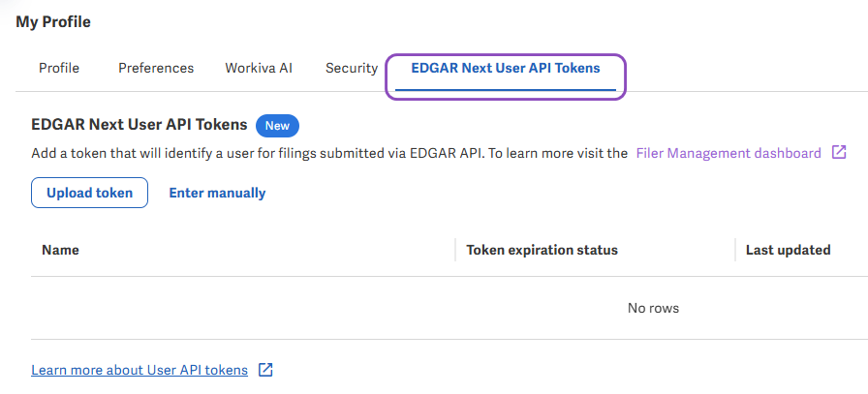868x394 pixels.
Task: Switch to the Preferences tab
Action: [156, 68]
